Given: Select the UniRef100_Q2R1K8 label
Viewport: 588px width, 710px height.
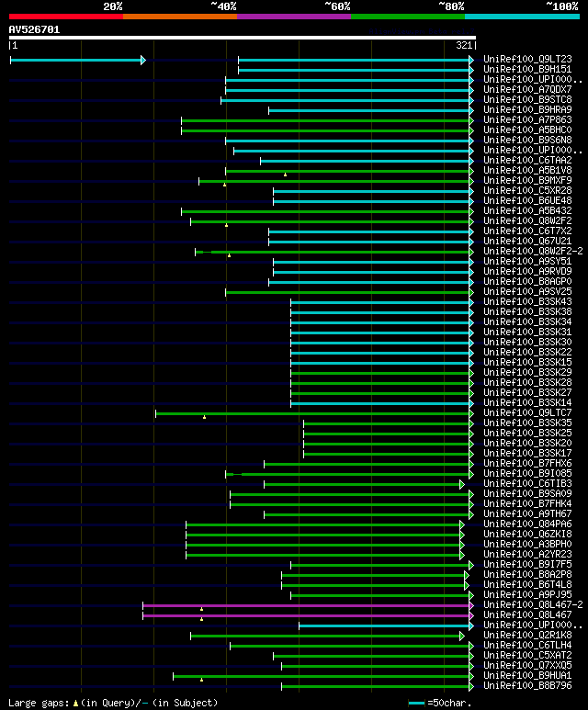Looking at the screenshot, I should click(527, 635).
